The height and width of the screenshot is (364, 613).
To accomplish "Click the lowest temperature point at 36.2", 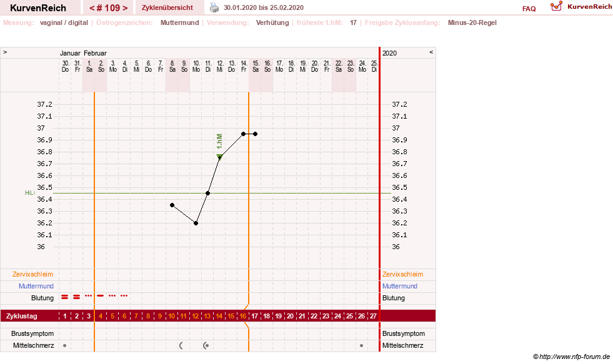I will click(196, 224).
